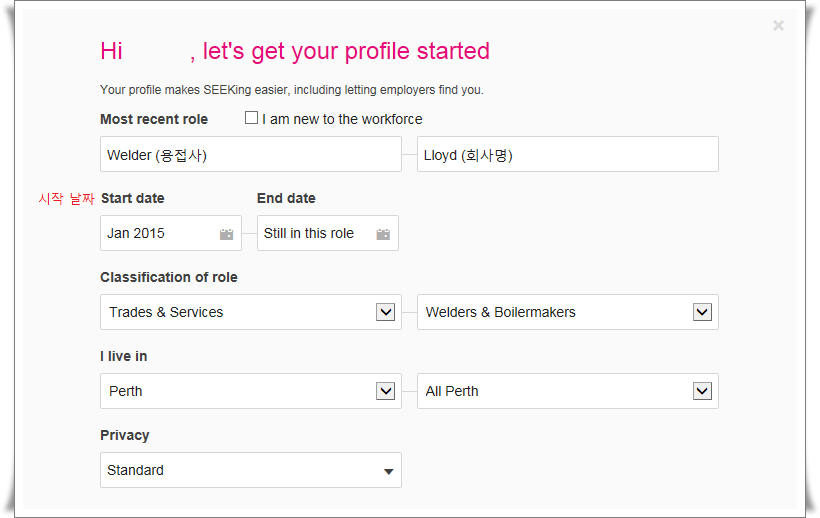The width and height of the screenshot is (820, 518).
Task: Select the All Perth suburb box
Action: [568, 391]
